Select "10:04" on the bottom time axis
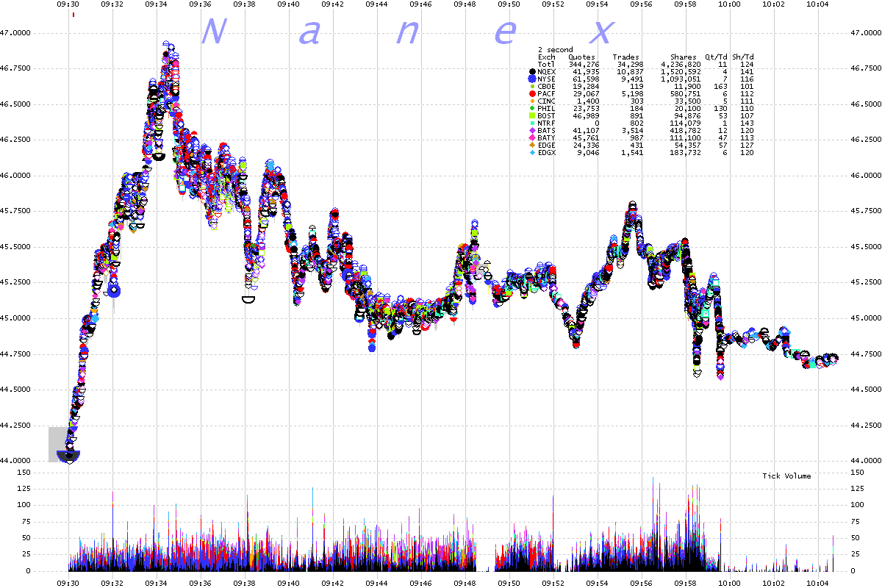 (817, 581)
